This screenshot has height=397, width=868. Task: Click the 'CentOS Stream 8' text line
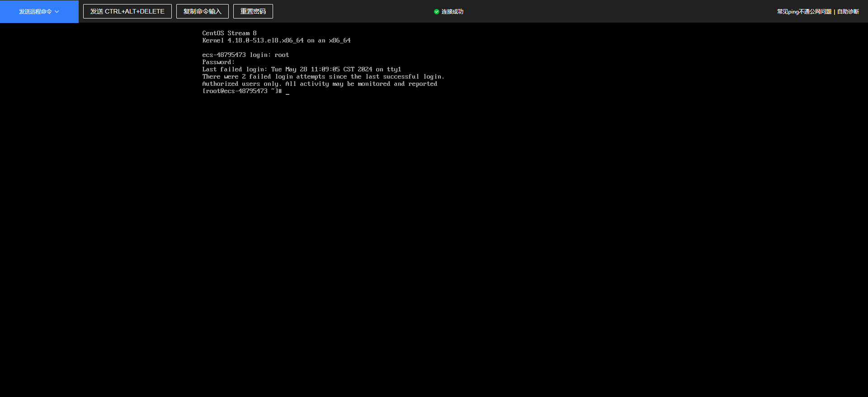coord(230,33)
